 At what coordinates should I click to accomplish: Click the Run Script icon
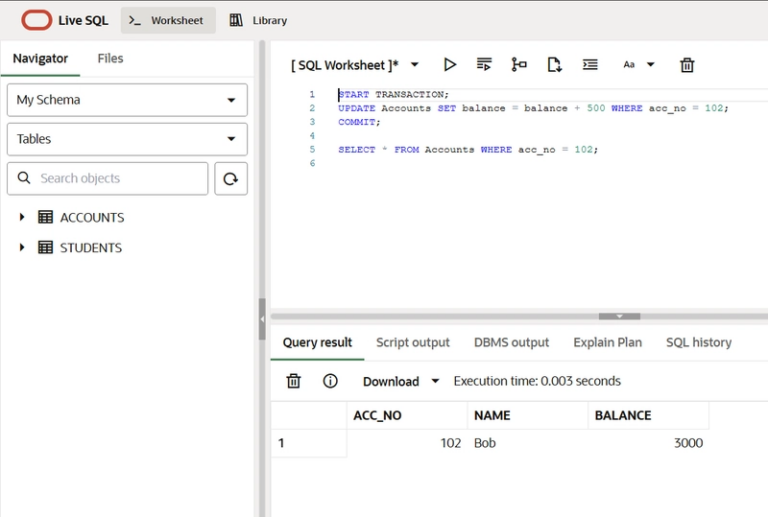point(484,64)
